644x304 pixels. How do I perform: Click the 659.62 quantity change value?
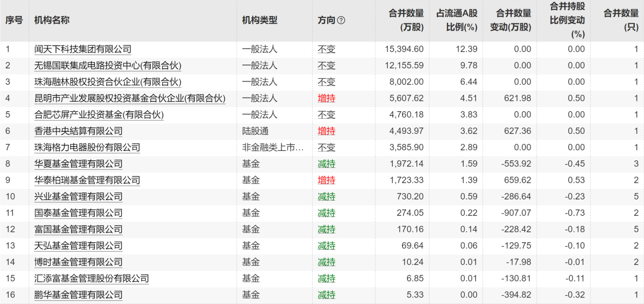pos(518,180)
